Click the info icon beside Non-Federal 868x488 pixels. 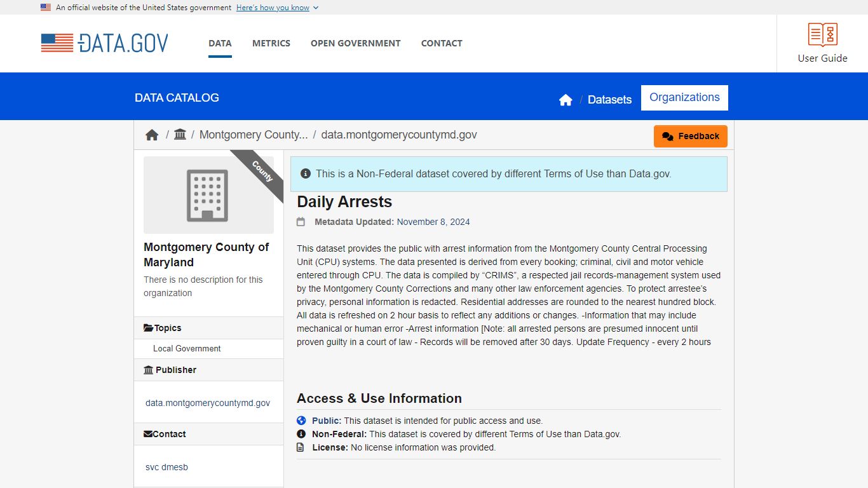[301, 434]
